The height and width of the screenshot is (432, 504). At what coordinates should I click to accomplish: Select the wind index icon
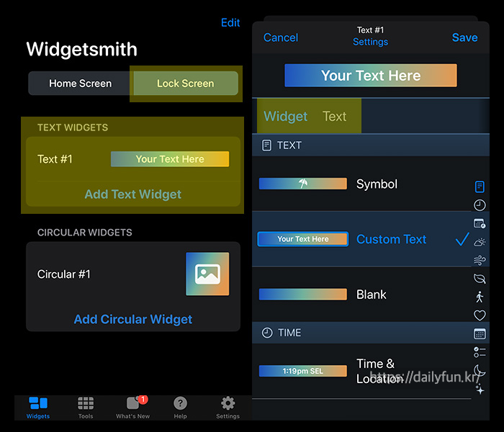480,260
